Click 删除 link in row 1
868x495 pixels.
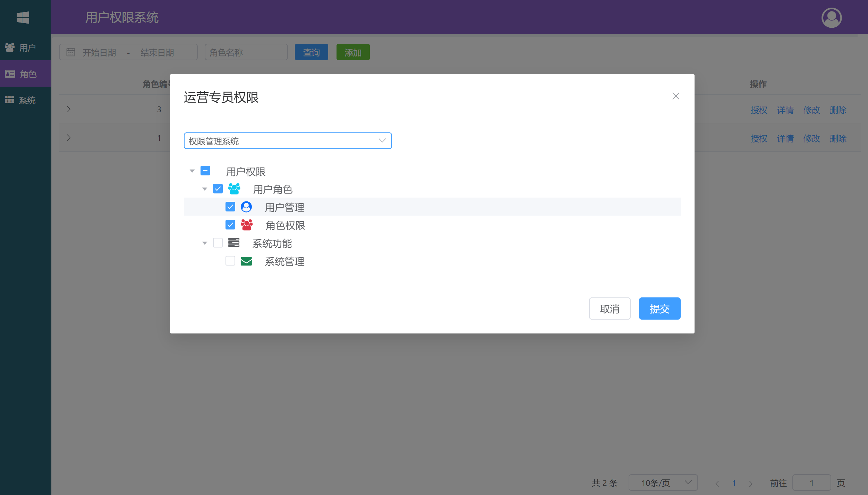click(838, 139)
